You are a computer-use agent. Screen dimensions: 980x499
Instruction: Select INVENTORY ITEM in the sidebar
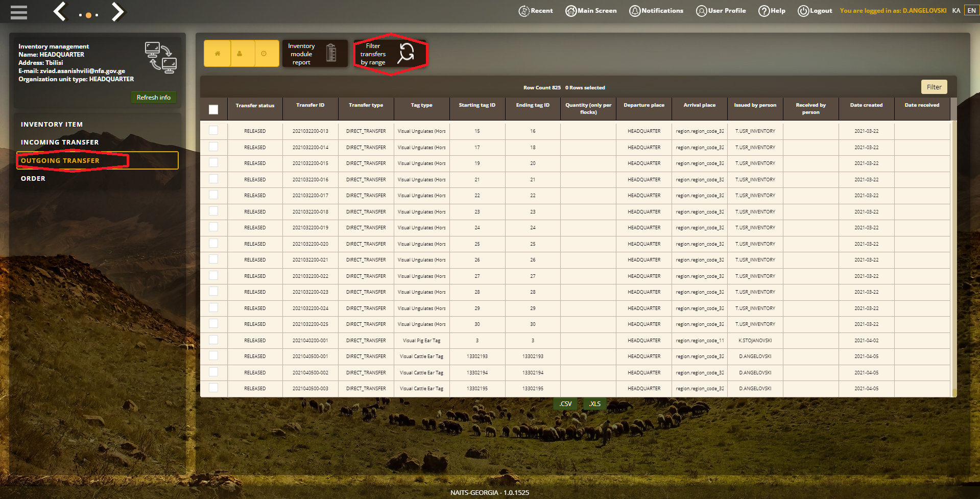tap(52, 125)
